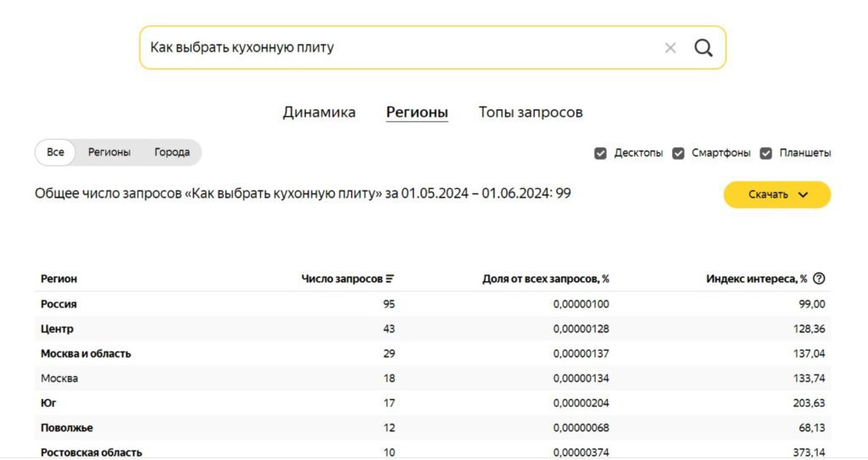Click the share value 0,00000134
Image resolution: width=868 pixels, height=460 pixels.
tap(581, 378)
